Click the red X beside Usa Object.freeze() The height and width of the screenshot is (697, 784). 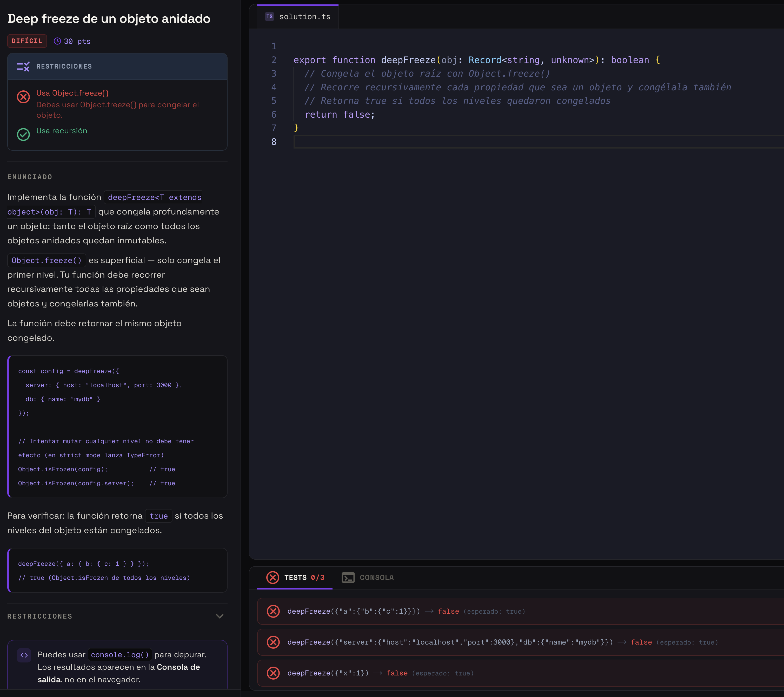(x=23, y=97)
